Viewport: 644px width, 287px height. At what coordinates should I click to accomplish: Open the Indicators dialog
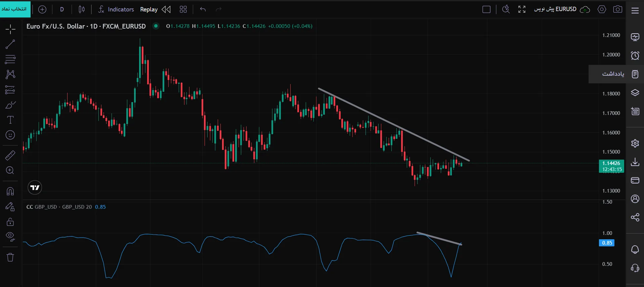[x=116, y=9]
